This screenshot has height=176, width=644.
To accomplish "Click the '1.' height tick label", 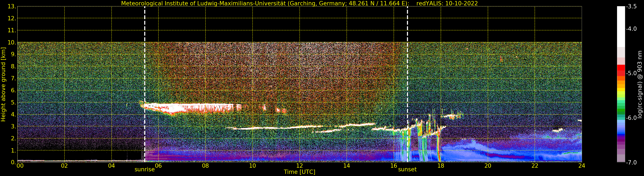I will pyautogui.click(x=13, y=150).
